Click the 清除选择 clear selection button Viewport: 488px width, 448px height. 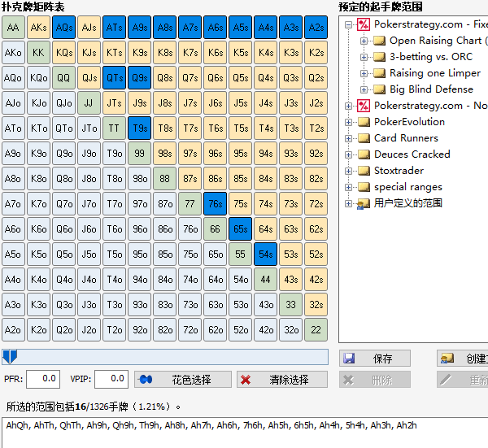pos(282,380)
